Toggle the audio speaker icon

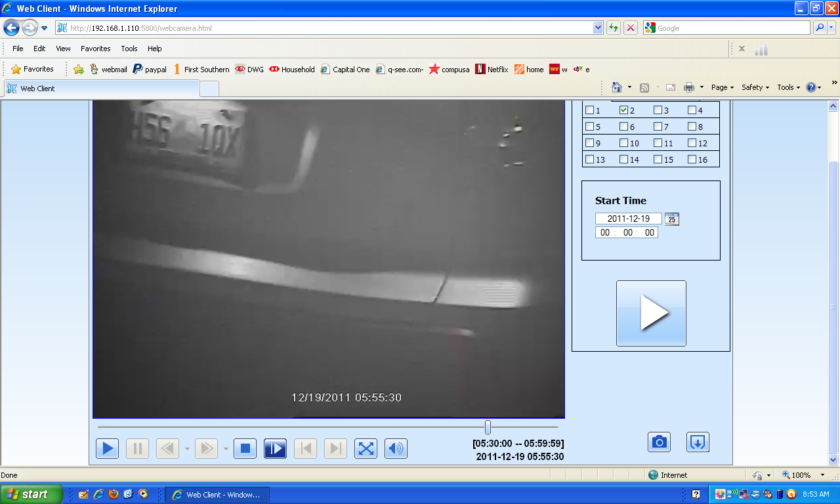[396, 449]
